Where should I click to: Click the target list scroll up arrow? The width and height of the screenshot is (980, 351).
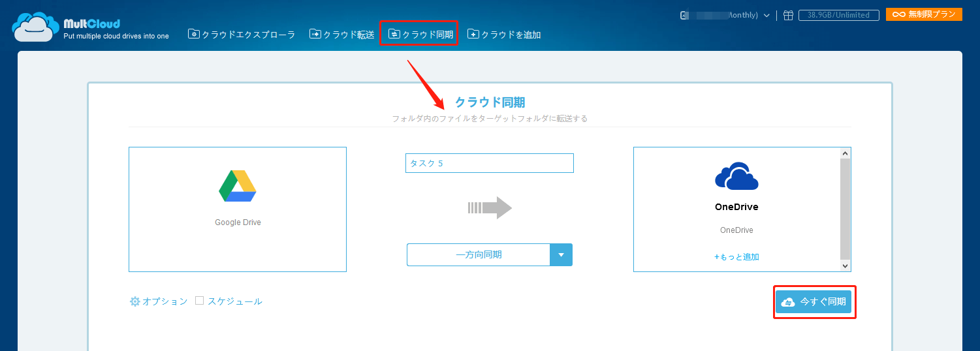click(x=846, y=153)
